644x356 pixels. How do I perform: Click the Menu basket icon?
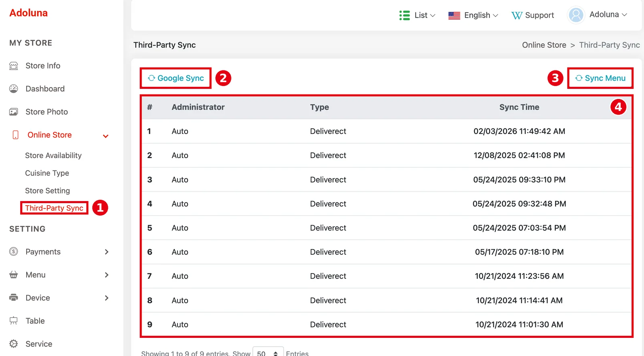[x=14, y=275]
